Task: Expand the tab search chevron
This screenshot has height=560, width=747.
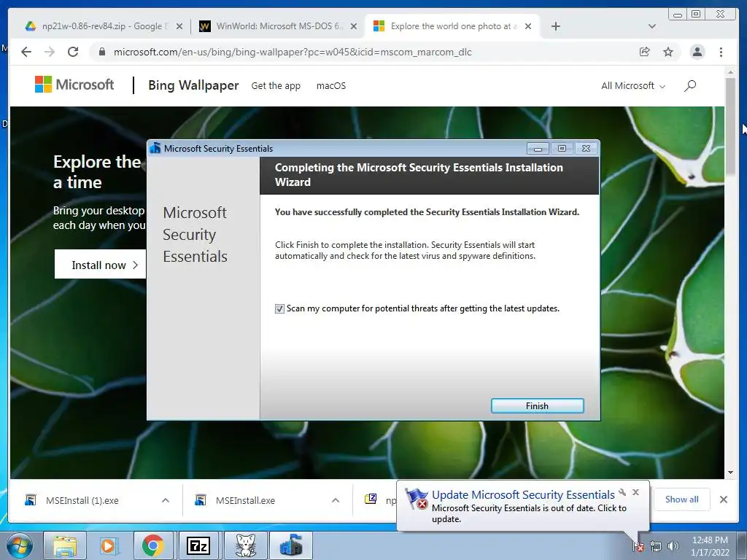Action: click(x=651, y=26)
